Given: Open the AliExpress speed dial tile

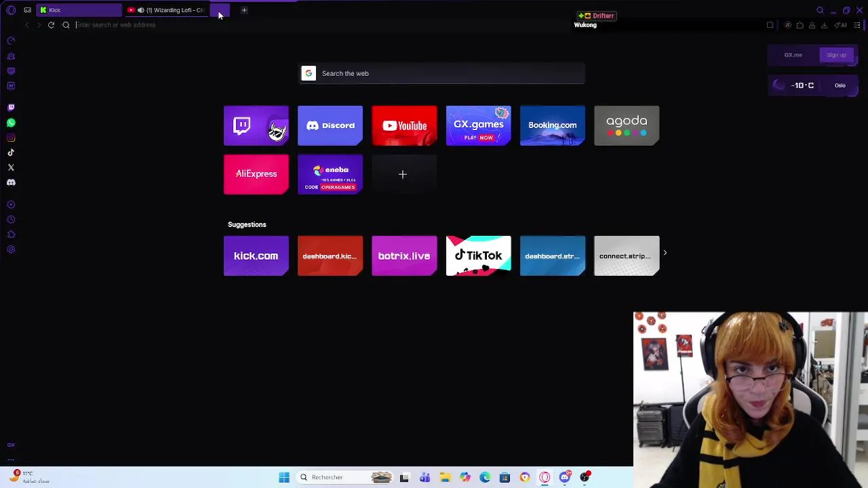Looking at the screenshot, I should coord(256,174).
